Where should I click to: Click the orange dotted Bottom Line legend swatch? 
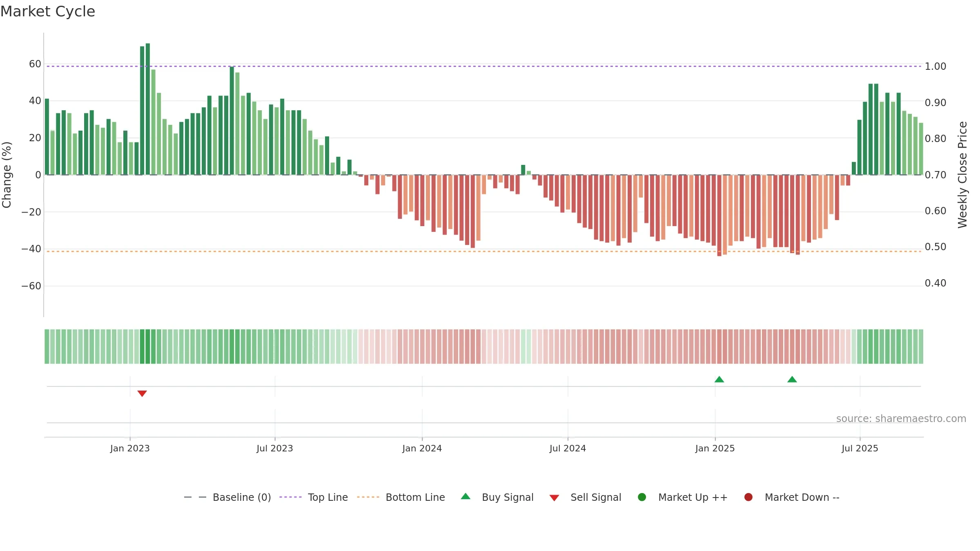coord(368,497)
